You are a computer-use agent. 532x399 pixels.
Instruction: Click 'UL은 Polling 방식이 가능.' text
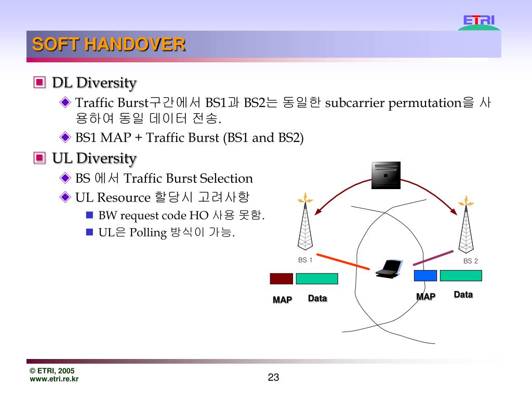pos(167,232)
